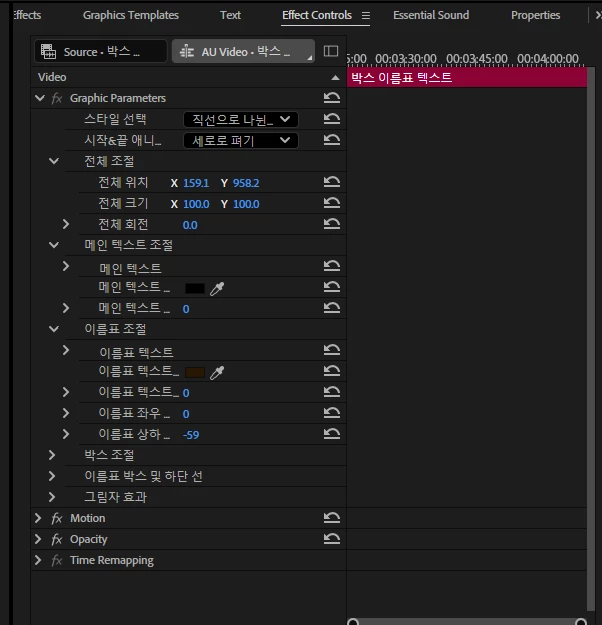Viewport: 602px width, 625px height.
Task: Click 전체 위치 Y value 958.2
Action: 246,183
